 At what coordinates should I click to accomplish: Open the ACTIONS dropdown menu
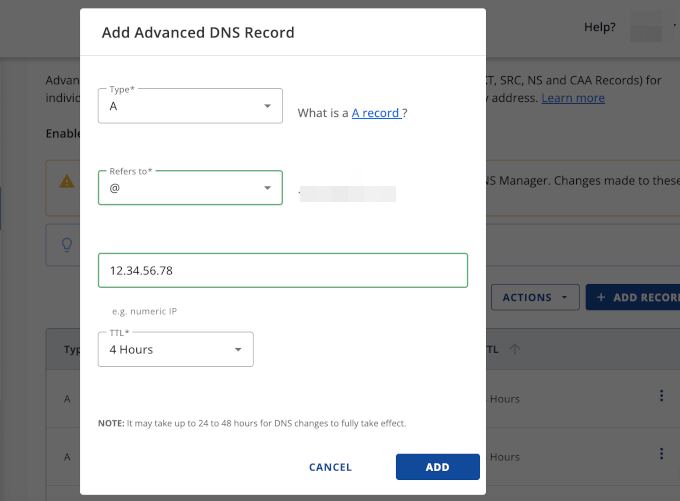(534, 297)
